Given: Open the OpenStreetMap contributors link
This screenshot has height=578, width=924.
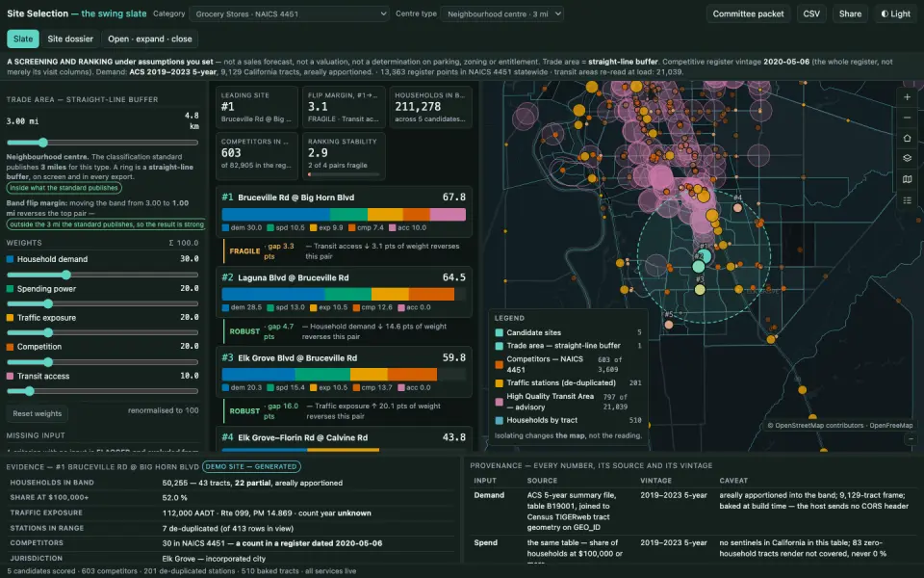Looking at the screenshot, I should [x=819, y=425].
